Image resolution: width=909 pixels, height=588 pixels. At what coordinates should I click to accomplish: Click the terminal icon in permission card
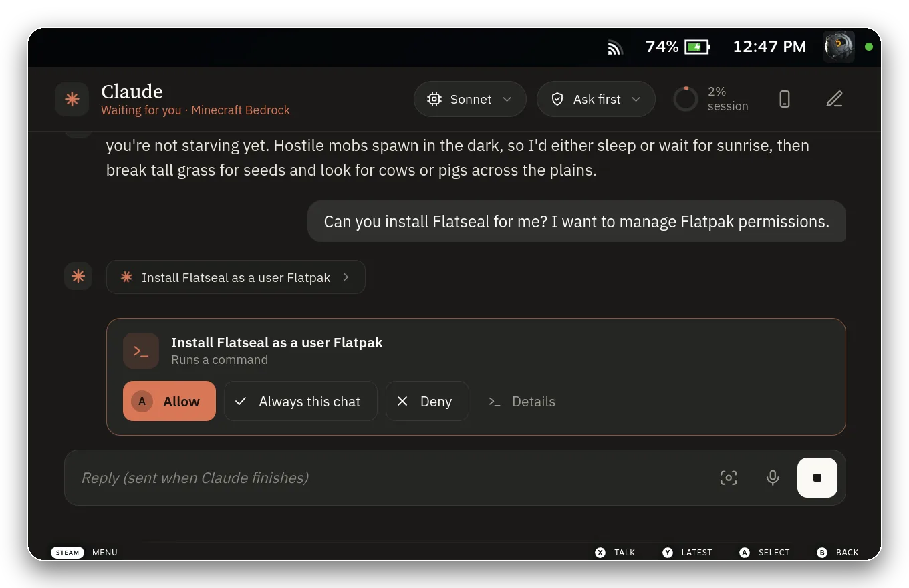point(141,351)
